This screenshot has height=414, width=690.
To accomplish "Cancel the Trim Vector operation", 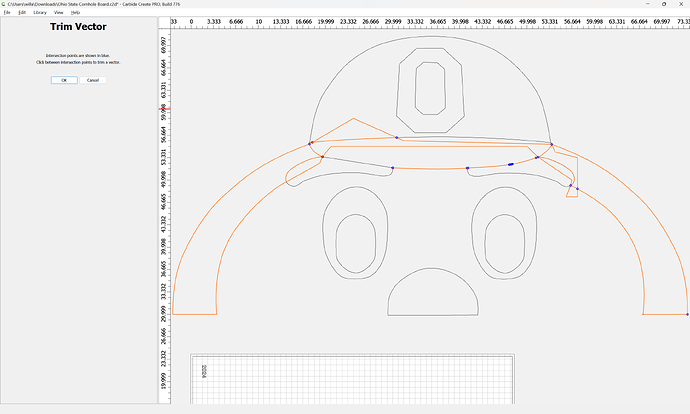I will tap(93, 80).
